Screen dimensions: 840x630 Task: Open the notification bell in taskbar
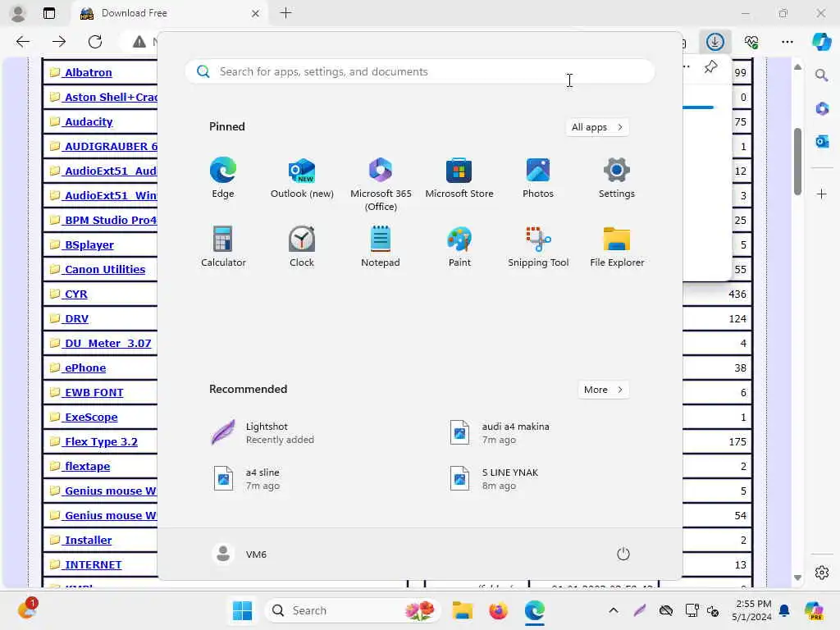coord(784,610)
